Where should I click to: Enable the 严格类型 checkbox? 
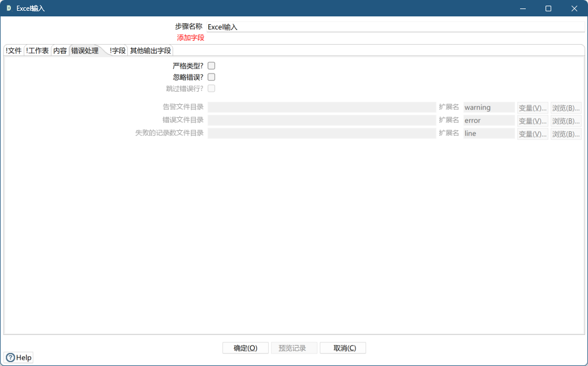(x=211, y=65)
